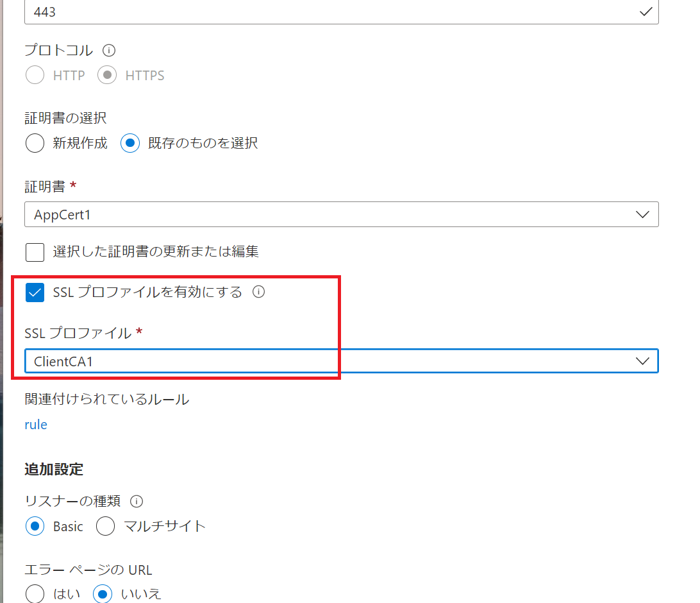The image size is (700, 603).
Task: Click info icon beside SSL プロファイルを有効にする
Action: [258, 292]
